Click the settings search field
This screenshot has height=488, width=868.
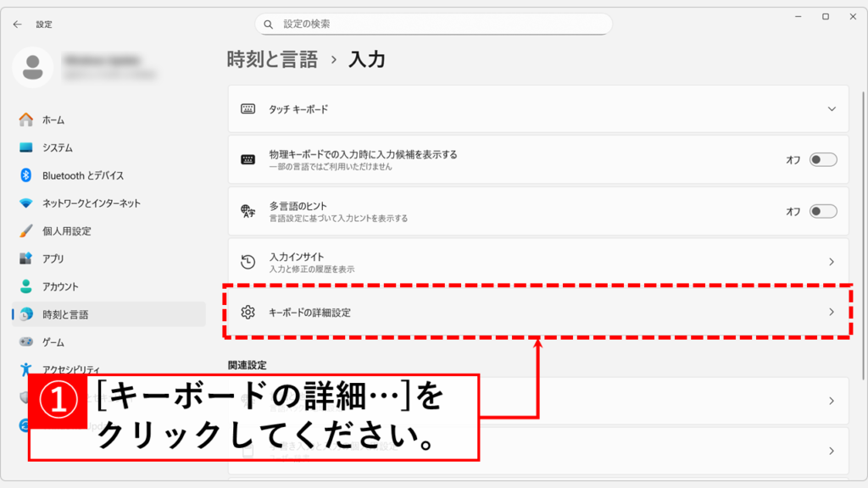point(433,24)
